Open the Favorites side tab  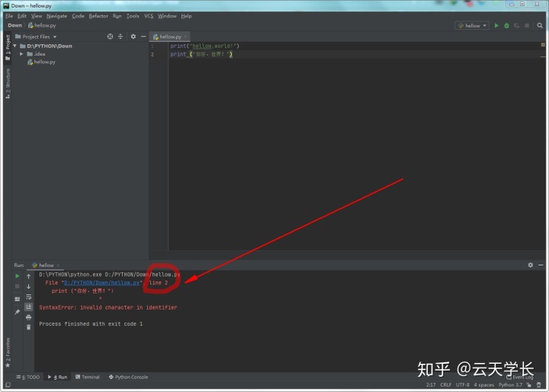pyautogui.click(x=8, y=352)
